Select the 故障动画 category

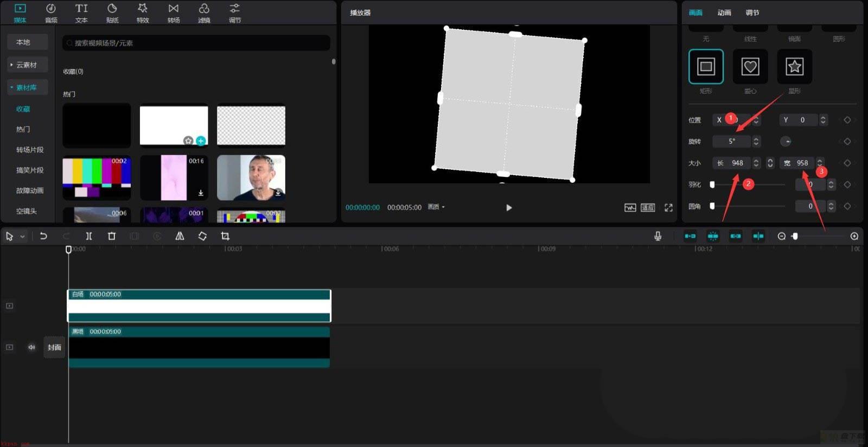30,190
